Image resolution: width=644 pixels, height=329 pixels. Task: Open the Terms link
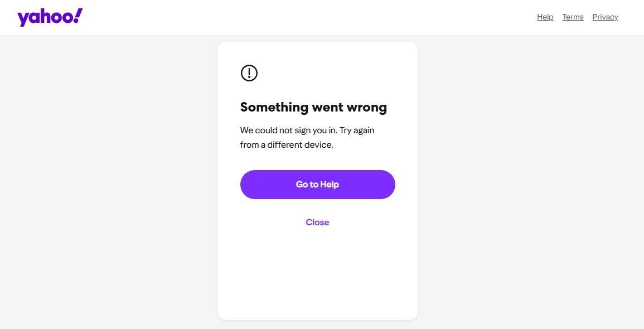pyautogui.click(x=573, y=17)
